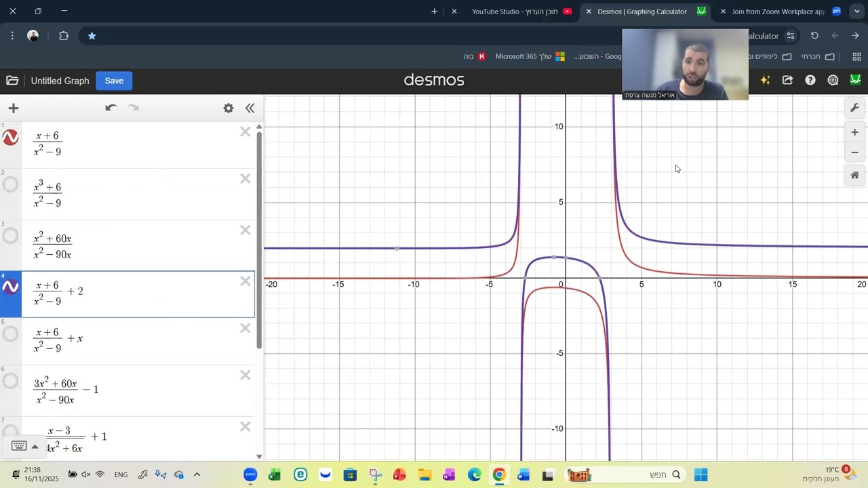Viewport: 868px width, 488px height.
Task: Show the graph of expression 2
Action: coord(10,184)
